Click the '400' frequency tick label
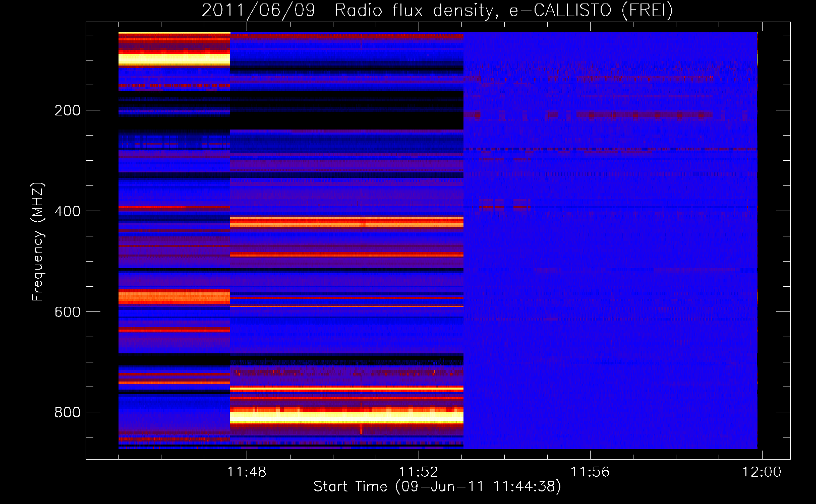The width and height of the screenshot is (816, 504). (68, 211)
